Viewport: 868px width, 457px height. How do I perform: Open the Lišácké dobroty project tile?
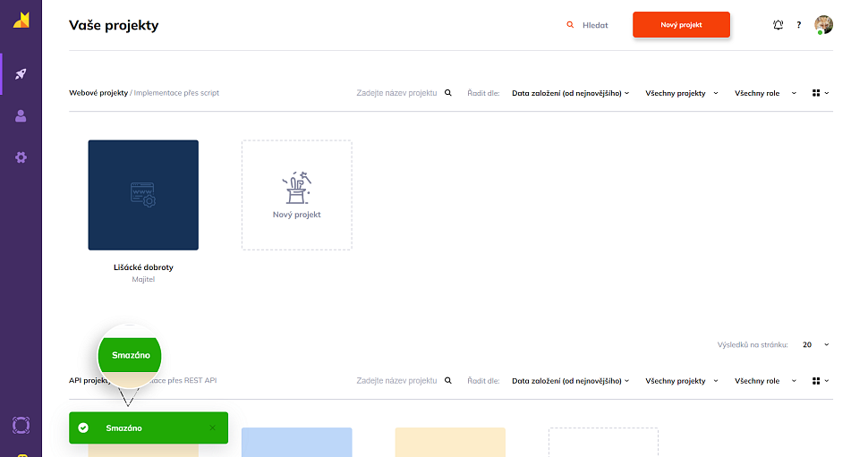(x=143, y=195)
